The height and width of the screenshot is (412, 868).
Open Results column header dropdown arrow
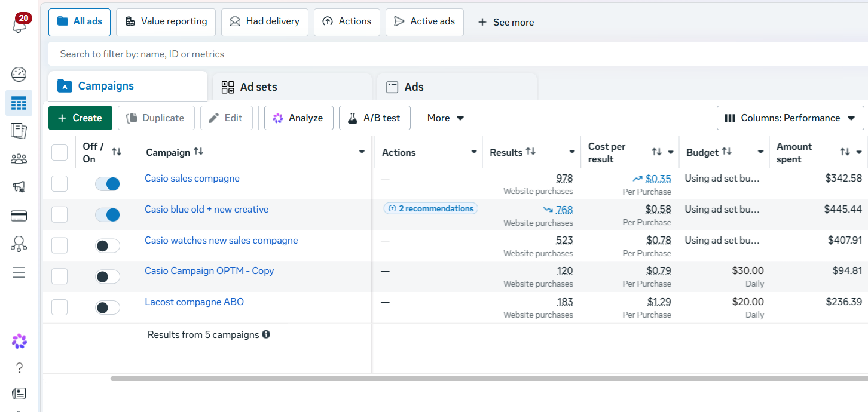click(572, 152)
